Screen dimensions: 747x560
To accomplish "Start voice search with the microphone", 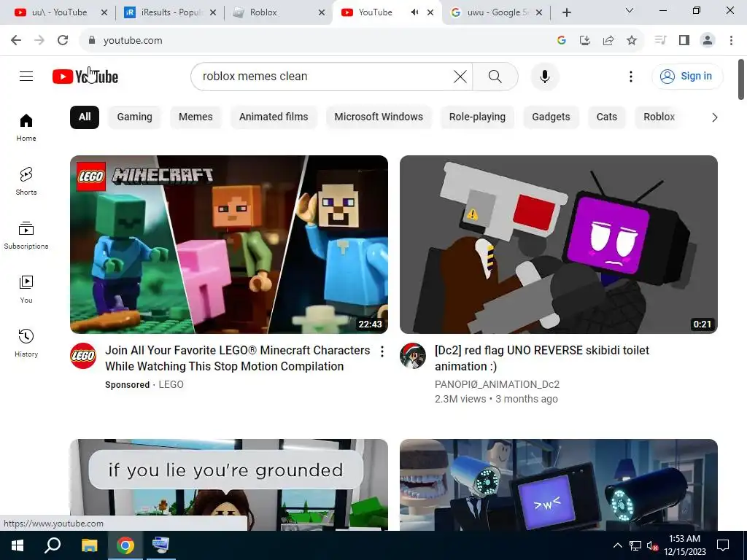I will (544, 76).
